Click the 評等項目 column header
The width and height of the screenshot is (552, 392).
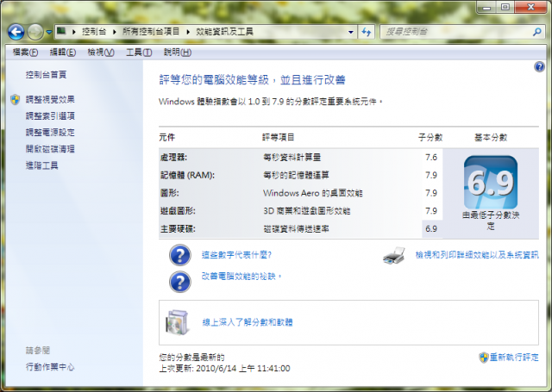tap(278, 138)
